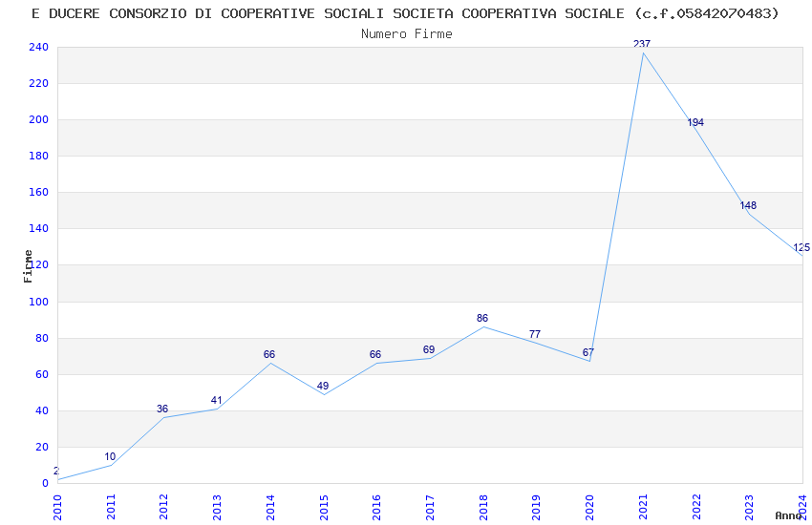Screen dimensions: 812x525
Task: Click the x-axis year 2016
Action: tap(377, 507)
